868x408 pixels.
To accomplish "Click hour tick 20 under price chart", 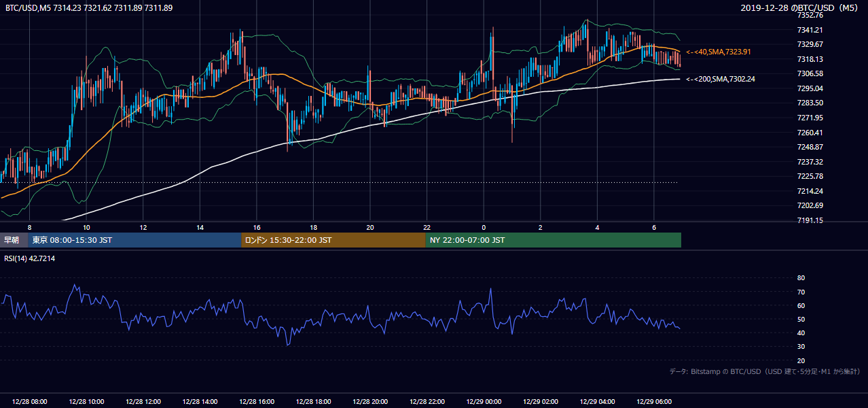I will (370, 227).
